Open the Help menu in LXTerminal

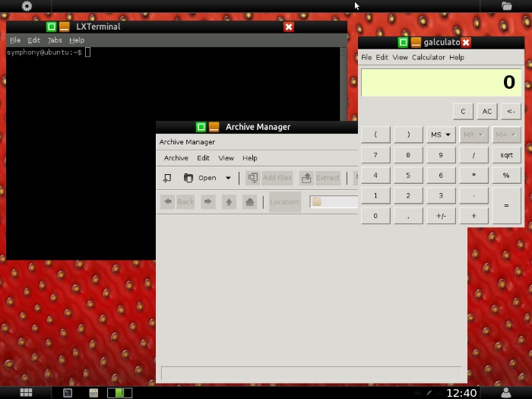coord(77,40)
